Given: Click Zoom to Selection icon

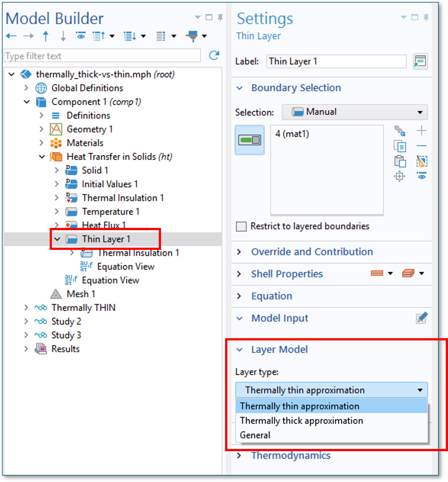Looking at the screenshot, I should click(400, 176).
